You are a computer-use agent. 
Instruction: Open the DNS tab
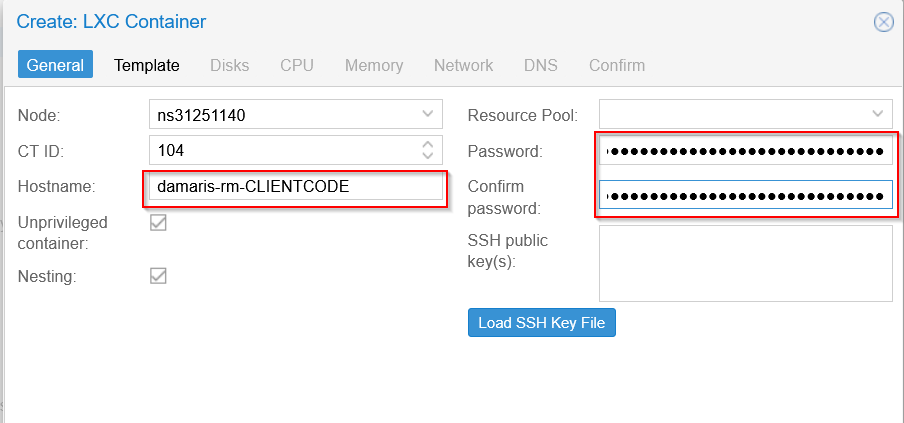541,65
